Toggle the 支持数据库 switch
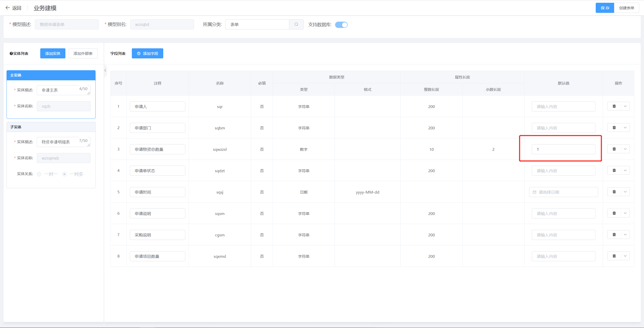 coord(341,25)
